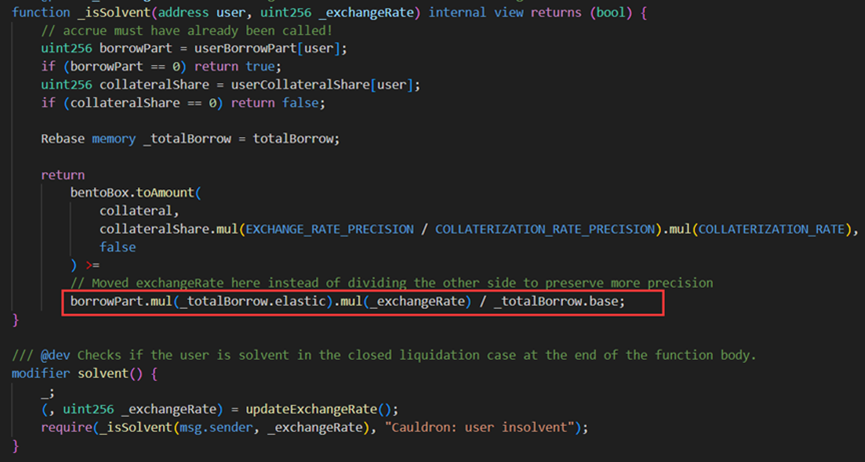865x462 pixels.
Task: Click the '@dev' tag in the doc comment
Action: [x=55, y=355]
